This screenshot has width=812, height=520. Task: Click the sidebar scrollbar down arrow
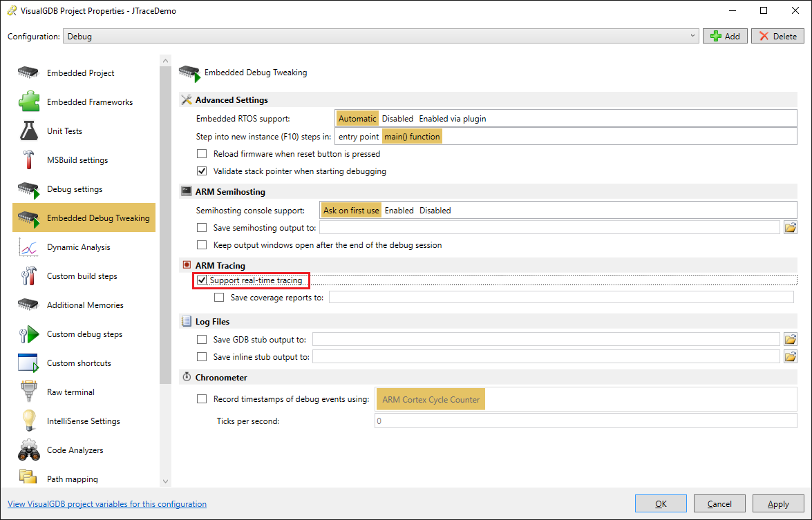pyautogui.click(x=165, y=481)
